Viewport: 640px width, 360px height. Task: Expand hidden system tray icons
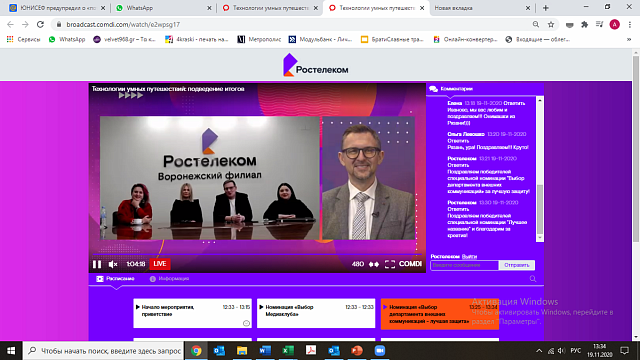[539, 351]
